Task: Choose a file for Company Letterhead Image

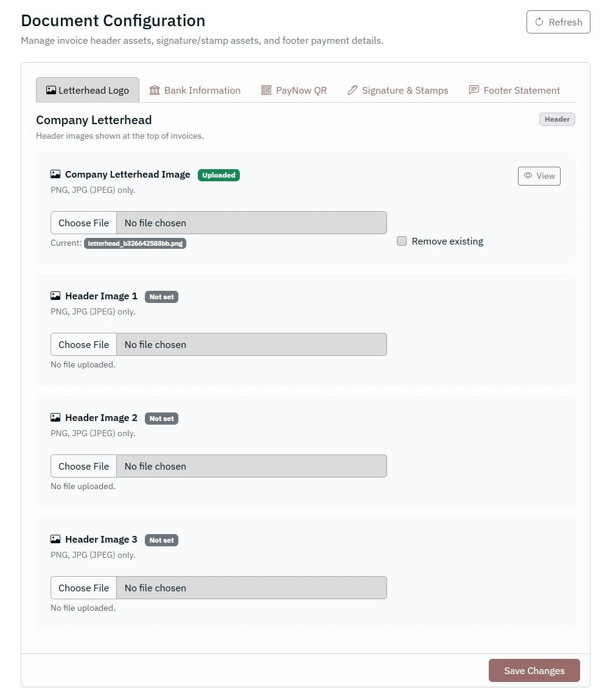Action: point(84,223)
